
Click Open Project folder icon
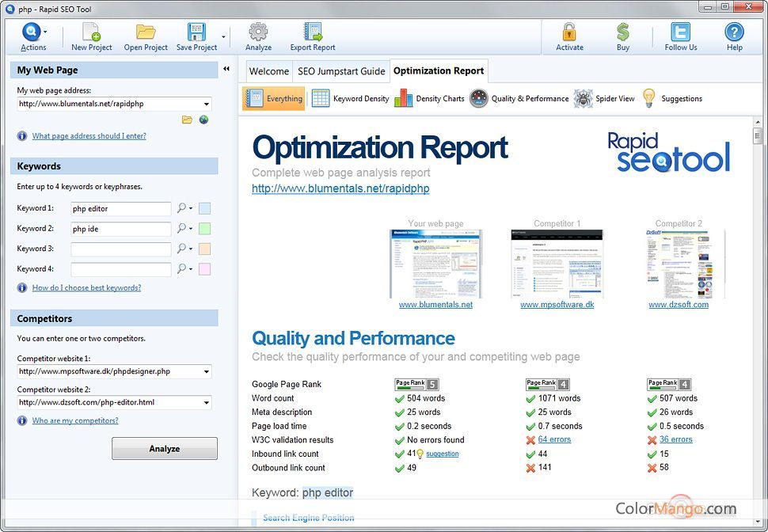coord(146,32)
